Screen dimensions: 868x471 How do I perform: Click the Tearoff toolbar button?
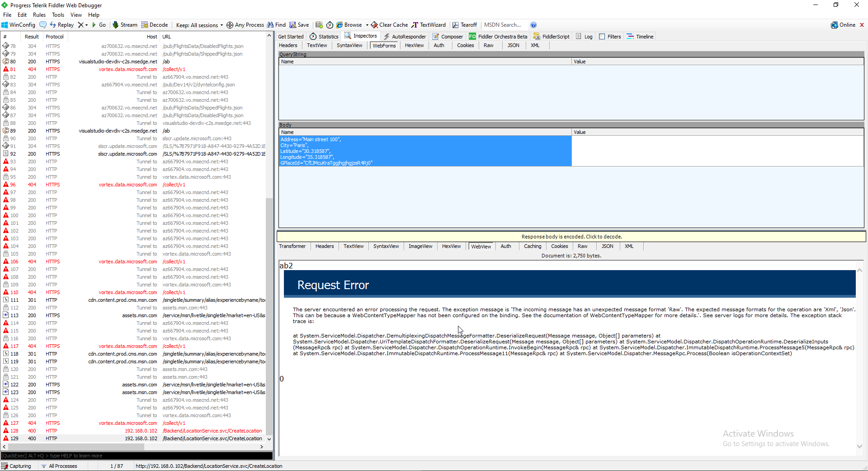[465, 25]
